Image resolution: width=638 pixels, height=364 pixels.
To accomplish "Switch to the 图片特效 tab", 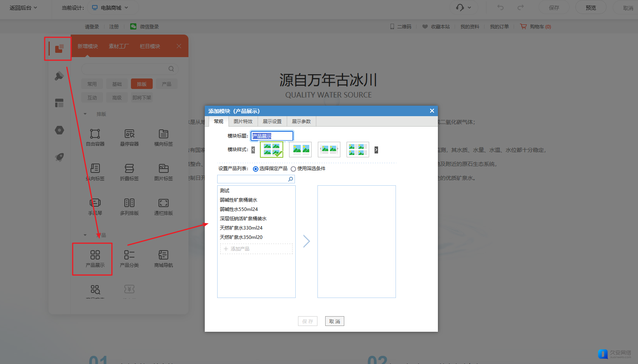I will (243, 122).
